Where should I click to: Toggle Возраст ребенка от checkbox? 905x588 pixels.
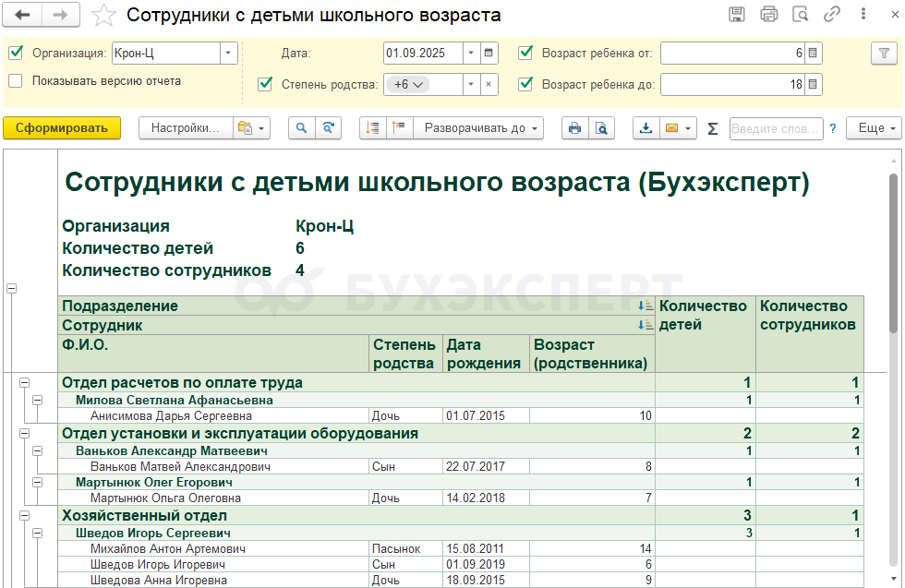click(525, 54)
